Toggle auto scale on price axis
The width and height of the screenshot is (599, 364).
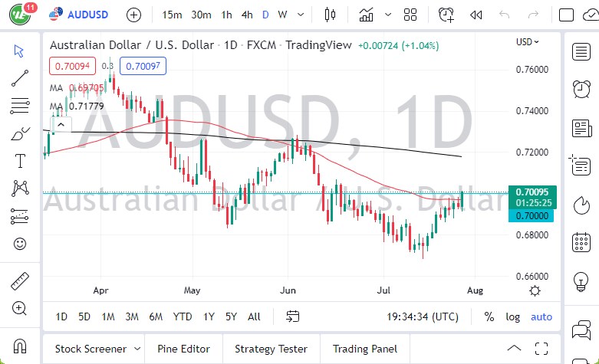pos(541,316)
